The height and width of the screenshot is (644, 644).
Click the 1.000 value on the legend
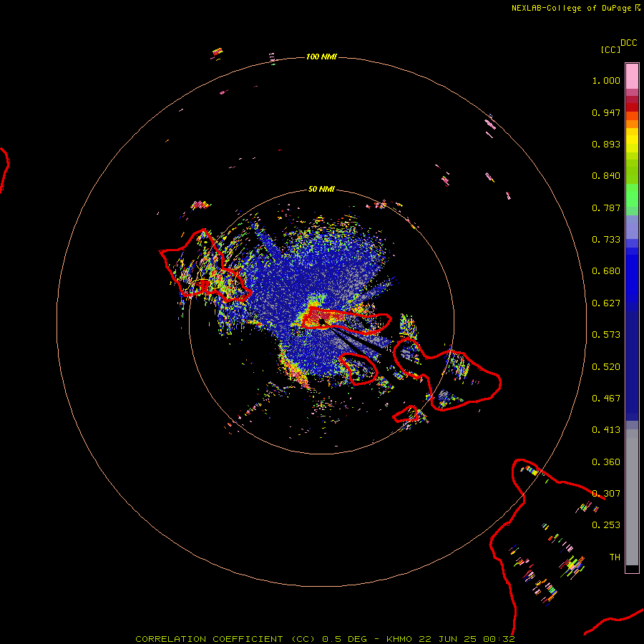[x=606, y=80]
